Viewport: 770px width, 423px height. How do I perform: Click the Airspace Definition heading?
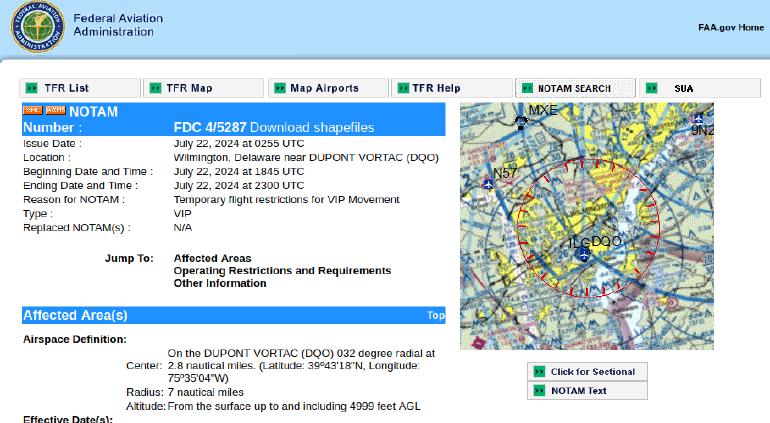point(75,339)
